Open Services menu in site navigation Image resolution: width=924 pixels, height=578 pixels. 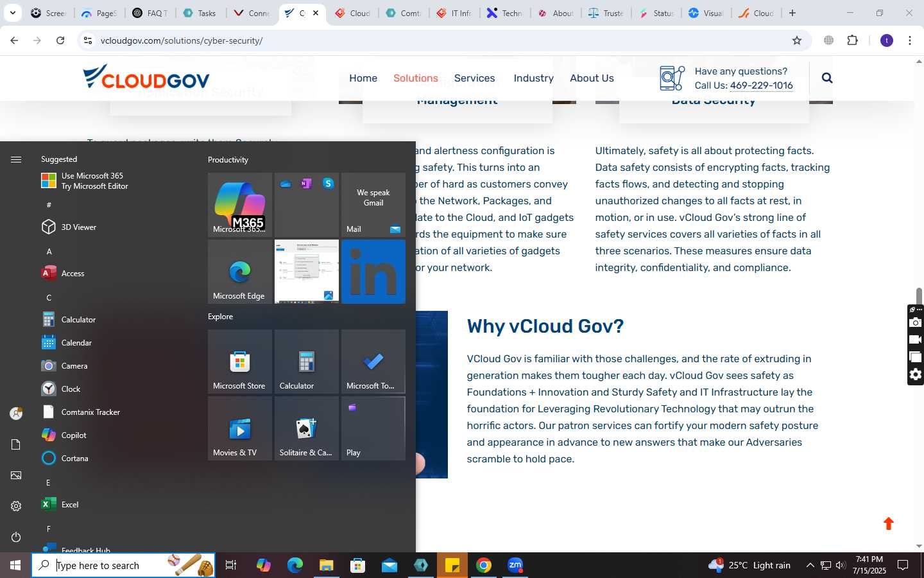[474, 78]
